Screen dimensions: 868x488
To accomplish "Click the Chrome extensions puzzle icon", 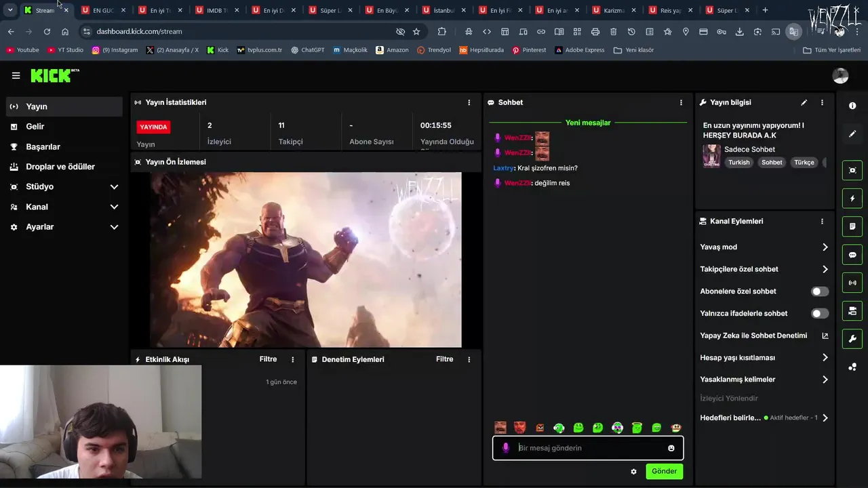I will coord(442,31).
